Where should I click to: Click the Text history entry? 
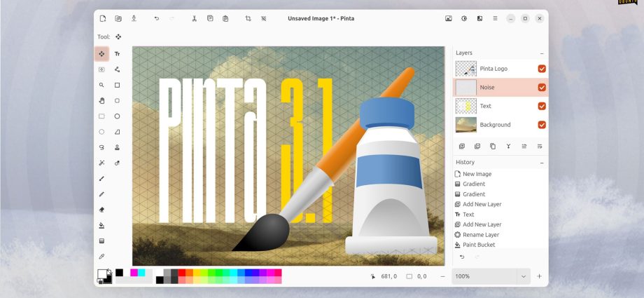coord(500,215)
